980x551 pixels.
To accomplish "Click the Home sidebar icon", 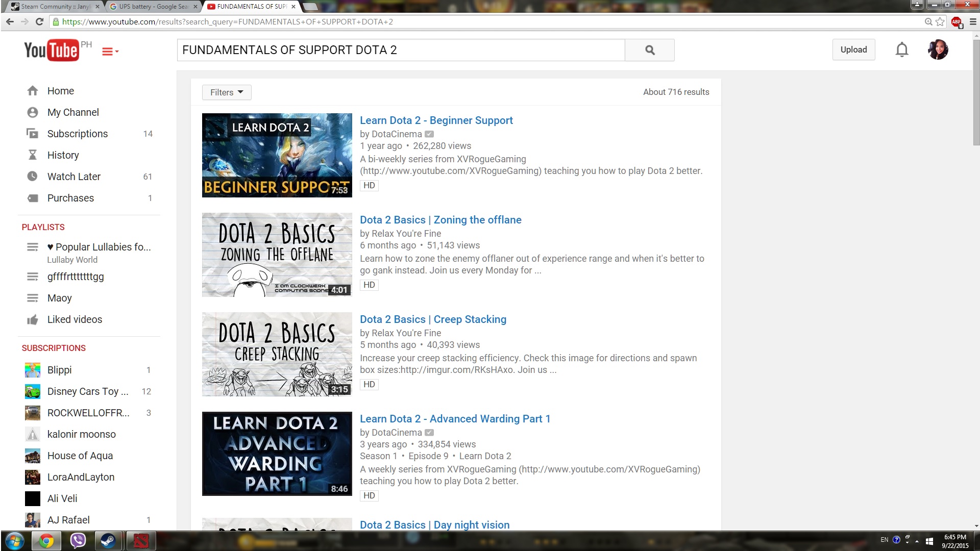I will [x=33, y=91].
